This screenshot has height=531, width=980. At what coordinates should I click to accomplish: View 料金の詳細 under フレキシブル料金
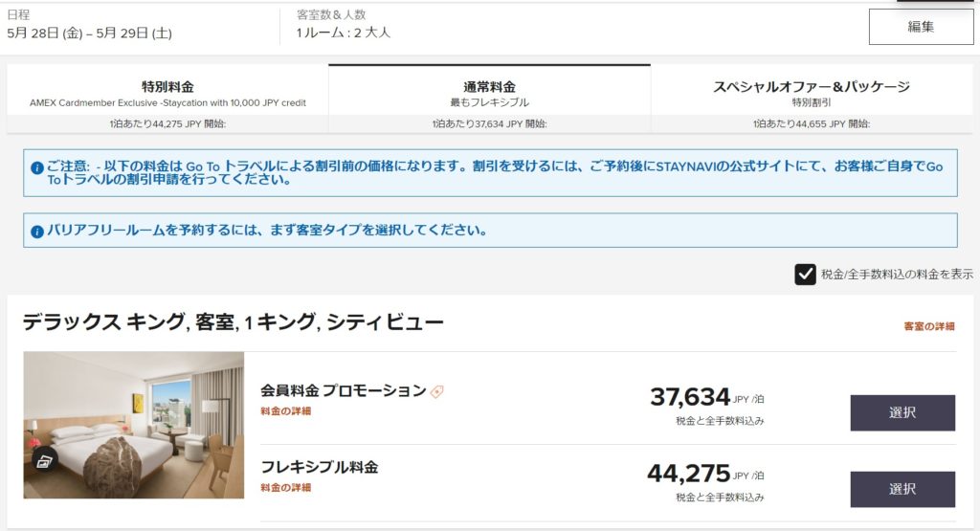(x=285, y=488)
